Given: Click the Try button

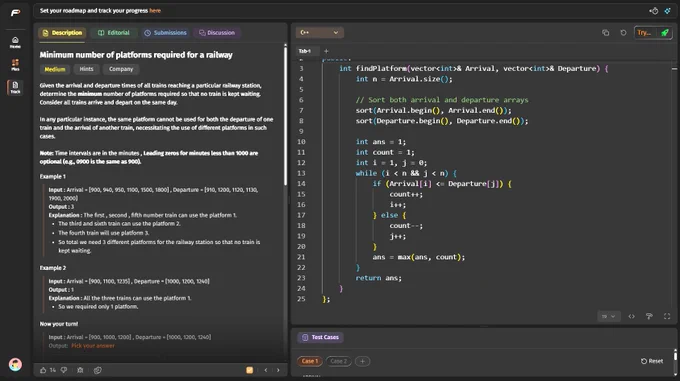Looking at the screenshot, I should [644, 33].
